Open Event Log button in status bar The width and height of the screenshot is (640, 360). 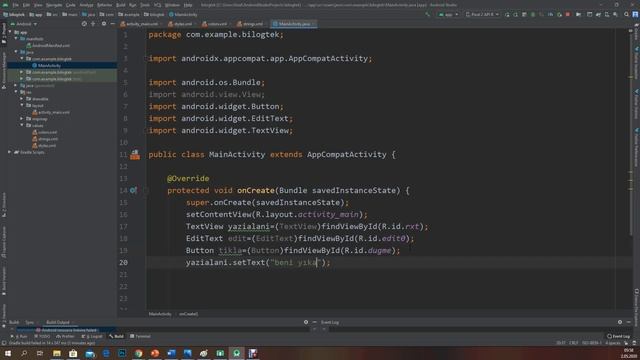coord(618,336)
